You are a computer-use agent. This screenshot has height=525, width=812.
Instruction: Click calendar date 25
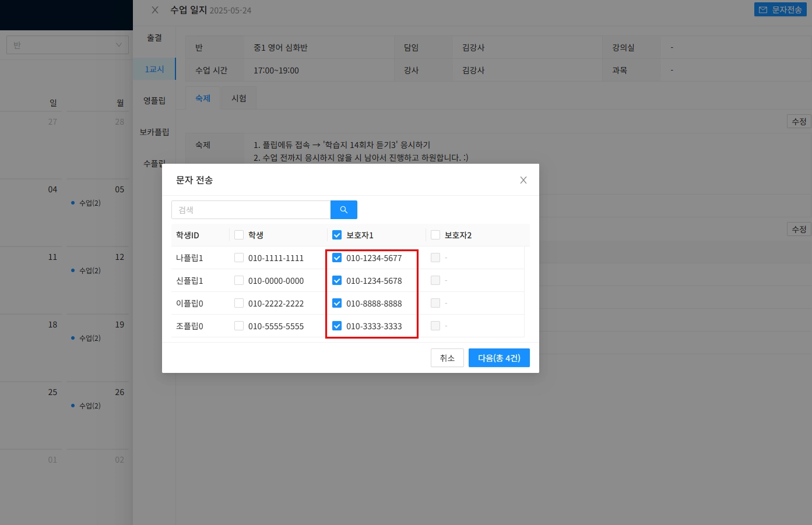click(52, 392)
